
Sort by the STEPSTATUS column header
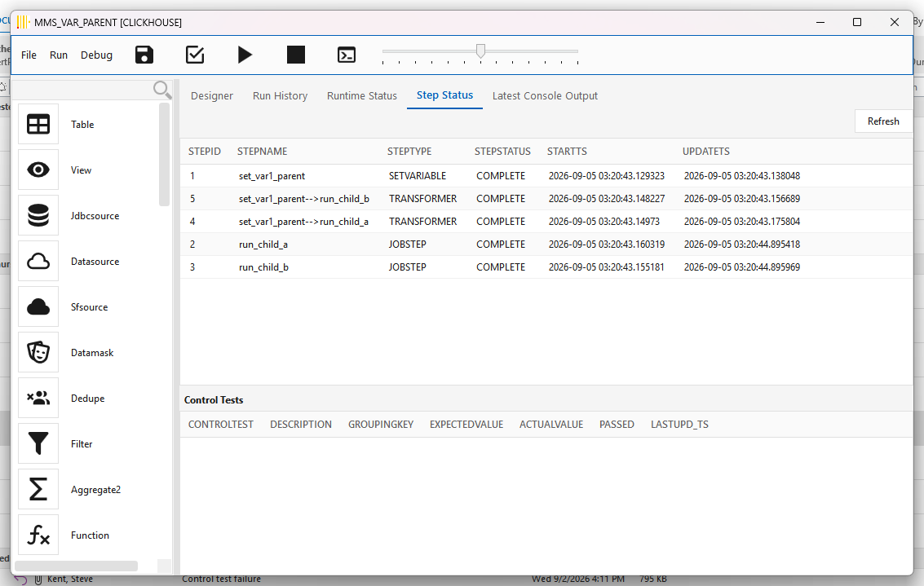(502, 152)
